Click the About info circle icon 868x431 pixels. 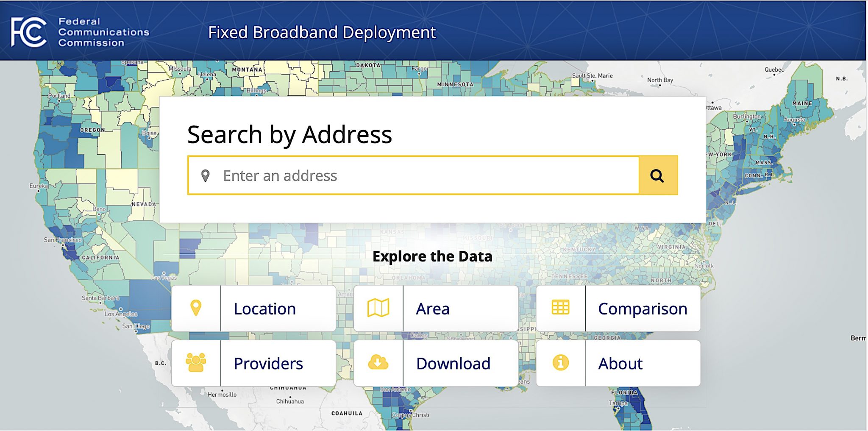[560, 363]
